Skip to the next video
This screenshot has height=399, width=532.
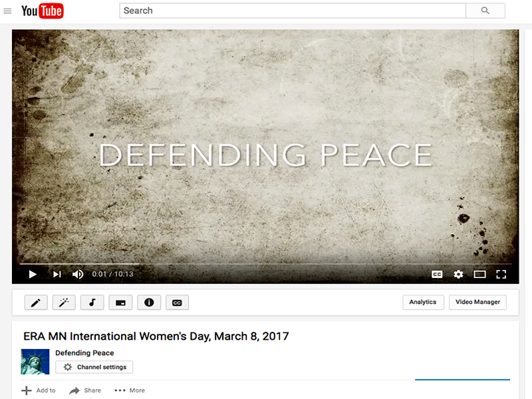[57, 274]
